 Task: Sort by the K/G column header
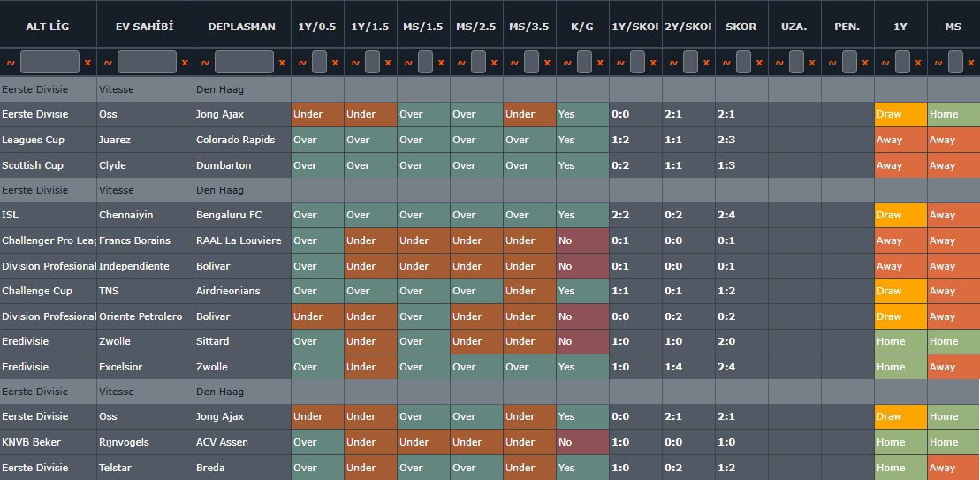tap(582, 27)
